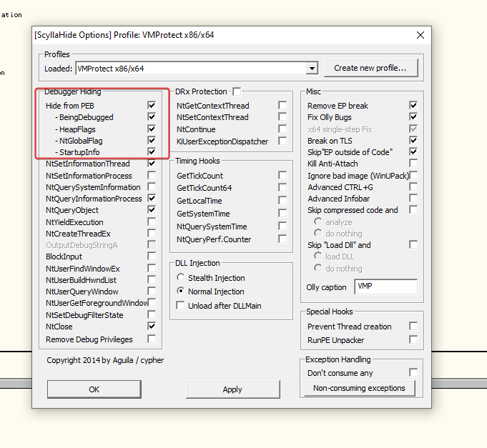Check NtCreateThreadEx option

[152, 234]
